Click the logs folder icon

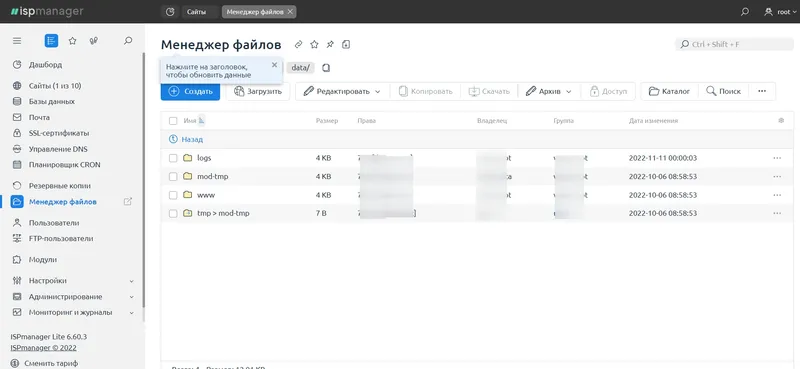click(187, 158)
